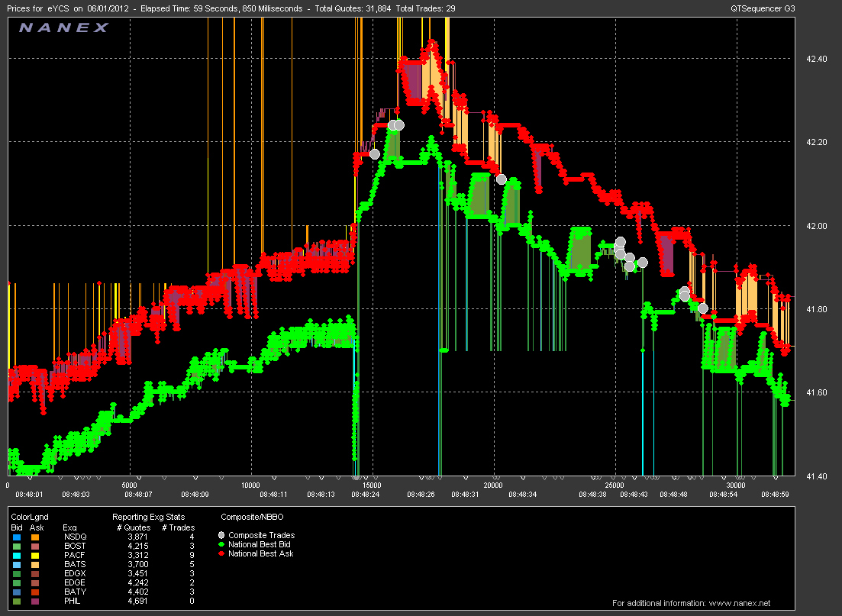Select the BATY ask color swatch
The image size is (842, 616).
[x=35, y=592]
